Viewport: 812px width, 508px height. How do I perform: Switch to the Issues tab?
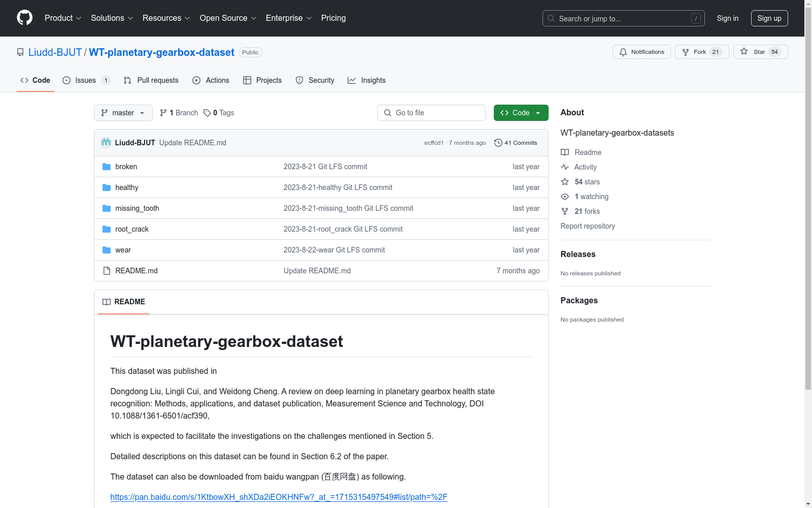tap(85, 80)
